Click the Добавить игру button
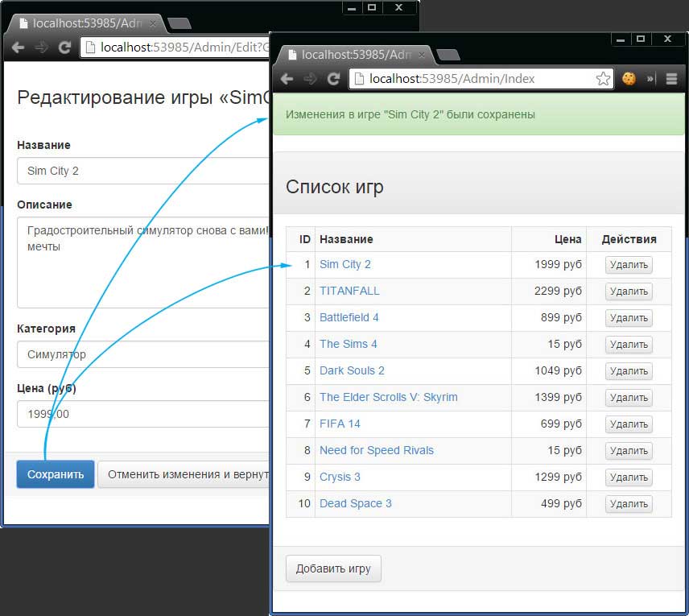 pos(333,568)
